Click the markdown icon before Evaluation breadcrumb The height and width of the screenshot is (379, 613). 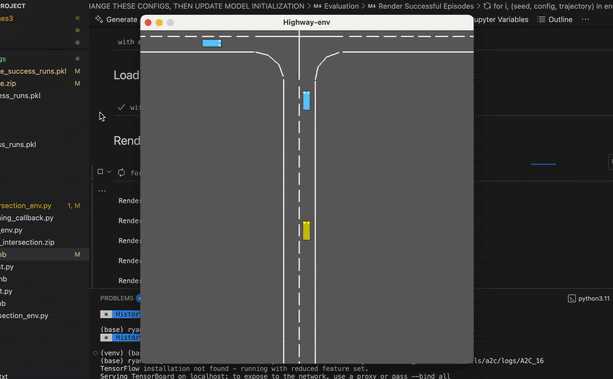[x=317, y=6]
